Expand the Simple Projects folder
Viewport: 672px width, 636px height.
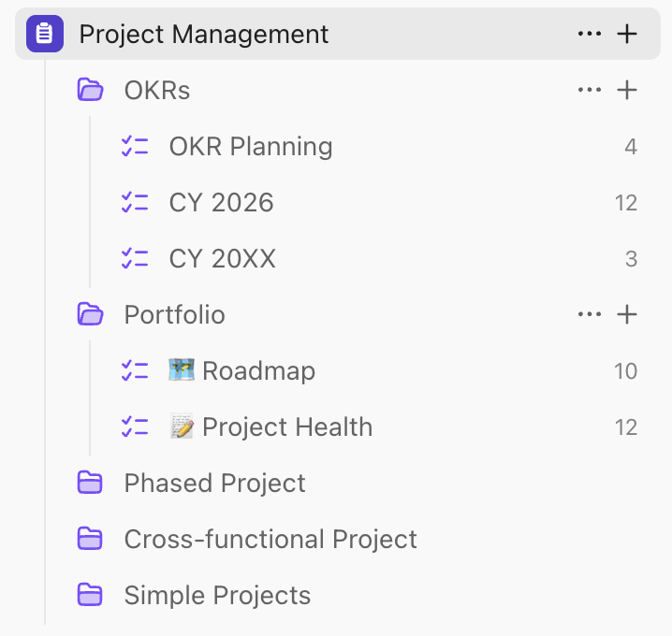click(90, 596)
